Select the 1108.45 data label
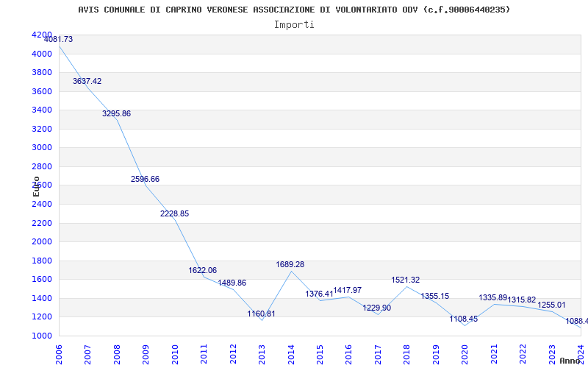 pos(464,319)
